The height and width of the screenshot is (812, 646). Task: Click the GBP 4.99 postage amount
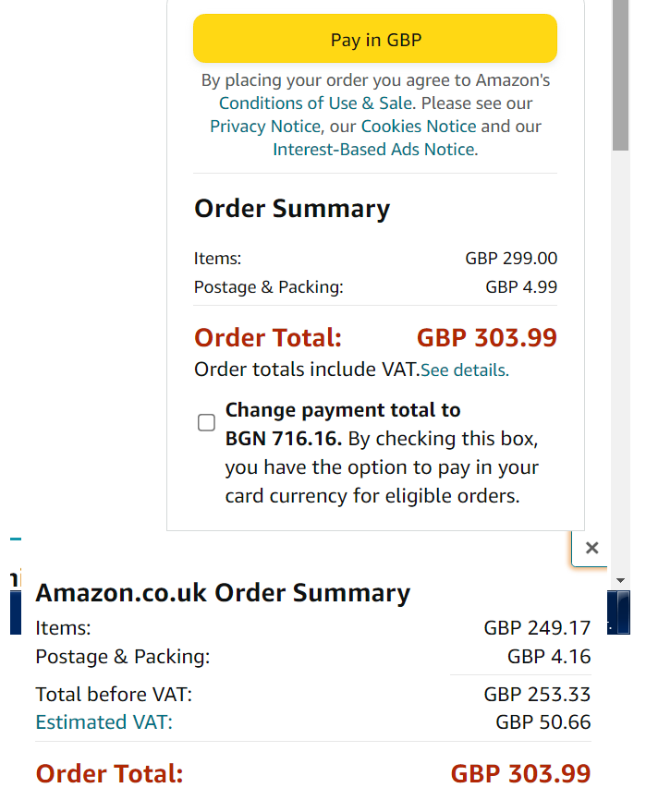tap(521, 287)
